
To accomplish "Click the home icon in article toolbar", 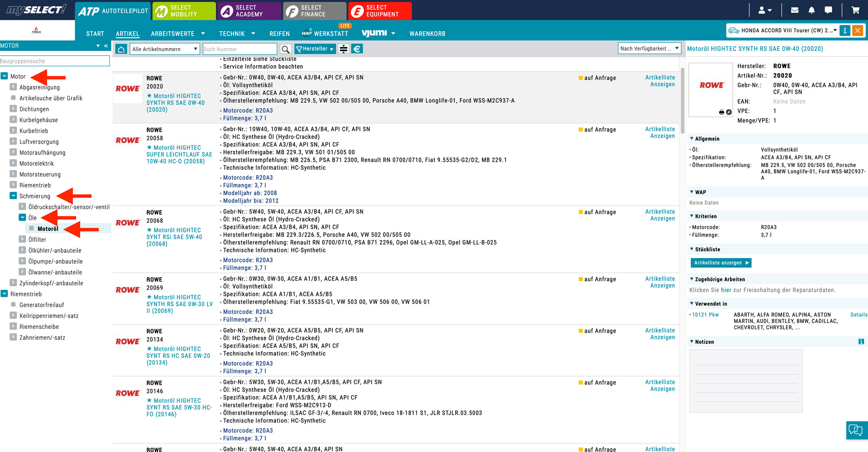I will click(121, 49).
